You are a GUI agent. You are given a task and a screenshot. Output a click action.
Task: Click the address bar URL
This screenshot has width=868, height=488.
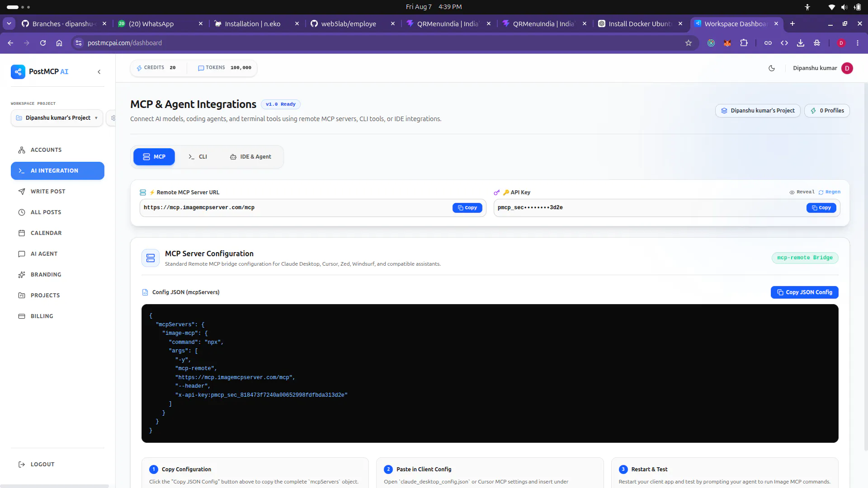(x=125, y=43)
